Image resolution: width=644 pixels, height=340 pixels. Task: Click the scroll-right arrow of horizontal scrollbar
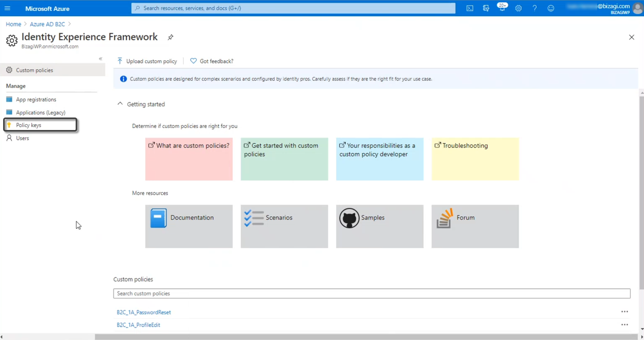pyautogui.click(x=642, y=337)
